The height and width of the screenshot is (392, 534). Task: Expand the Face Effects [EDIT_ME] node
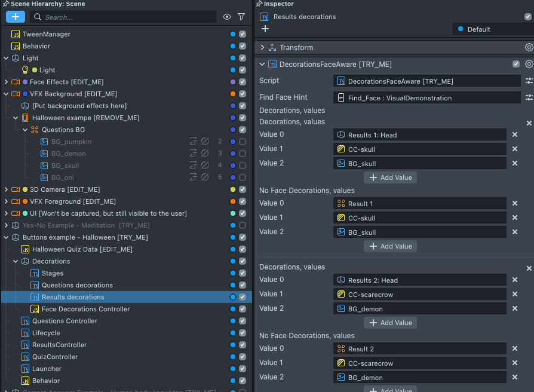(6, 82)
